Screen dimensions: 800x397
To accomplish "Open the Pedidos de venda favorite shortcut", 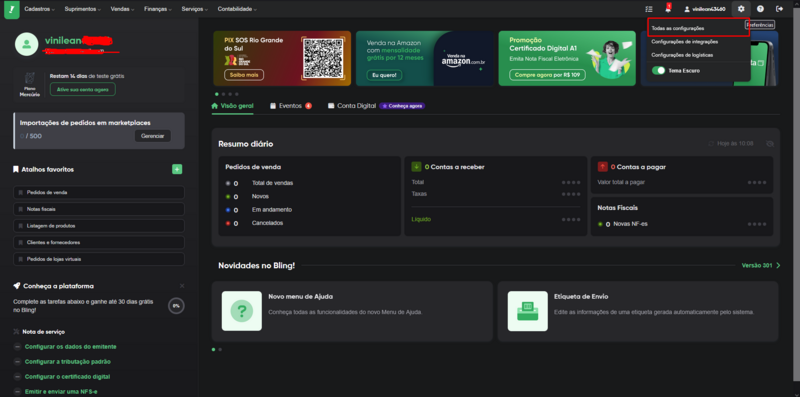I will (x=99, y=193).
